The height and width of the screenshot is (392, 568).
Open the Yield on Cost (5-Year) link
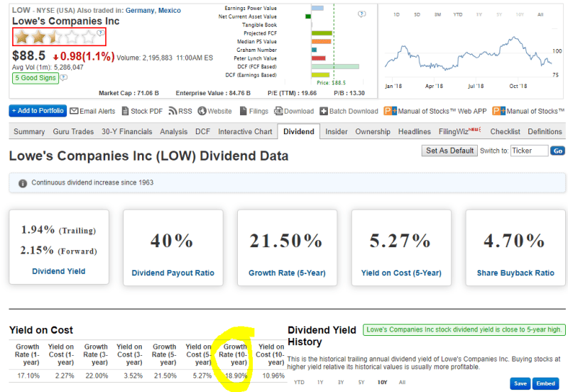(x=401, y=273)
